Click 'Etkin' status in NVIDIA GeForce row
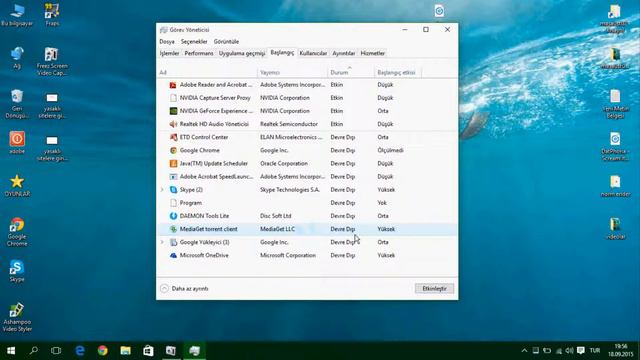 [337, 111]
